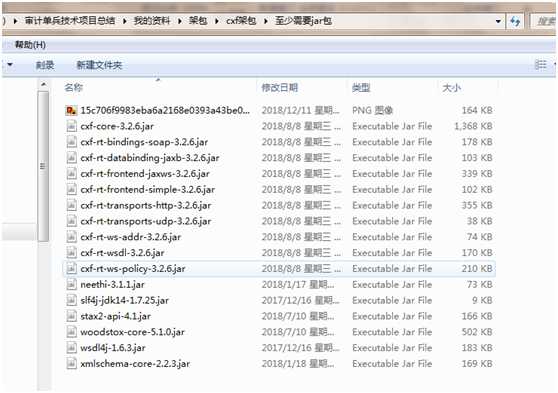This screenshot has width=558, height=393.
Task: Expand the arrow after 架包 in the path
Action: 217,21
